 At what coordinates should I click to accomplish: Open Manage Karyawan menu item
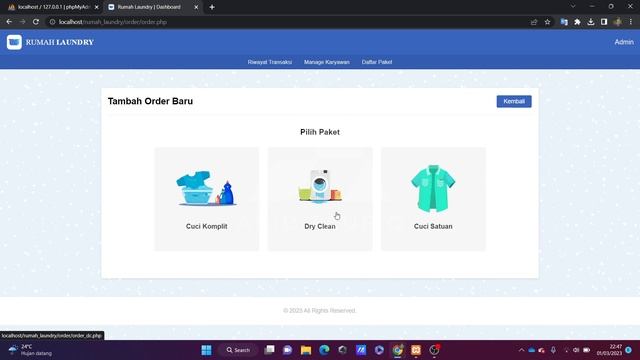327,62
